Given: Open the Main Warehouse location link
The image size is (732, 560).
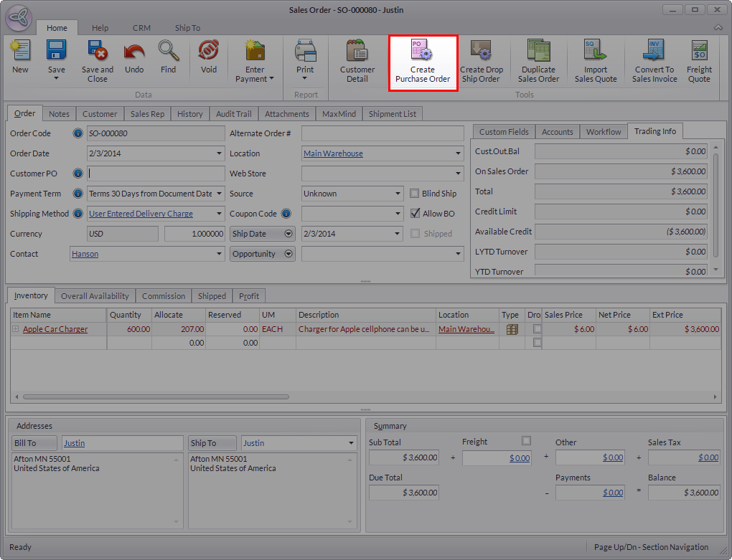Looking at the screenshot, I should pyautogui.click(x=333, y=153).
